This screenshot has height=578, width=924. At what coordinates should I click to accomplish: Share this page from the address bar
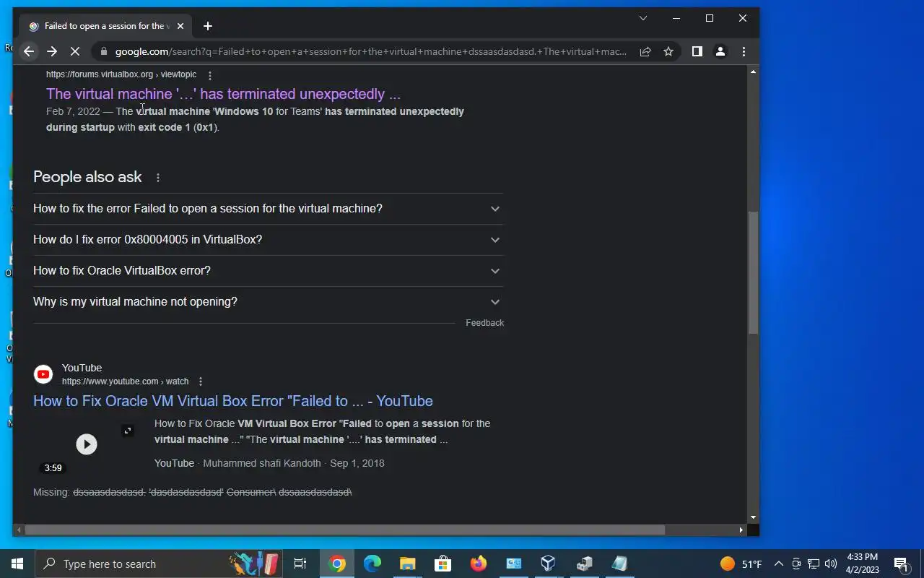(645, 51)
